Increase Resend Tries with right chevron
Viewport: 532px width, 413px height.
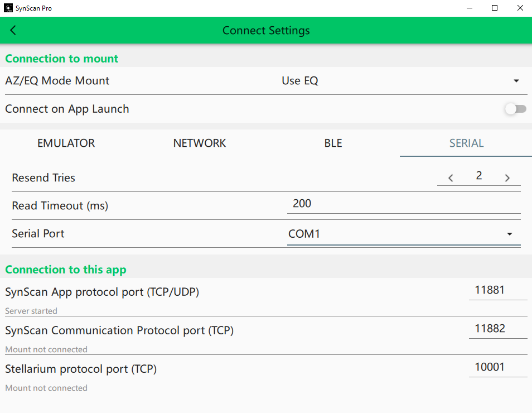point(507,178)
